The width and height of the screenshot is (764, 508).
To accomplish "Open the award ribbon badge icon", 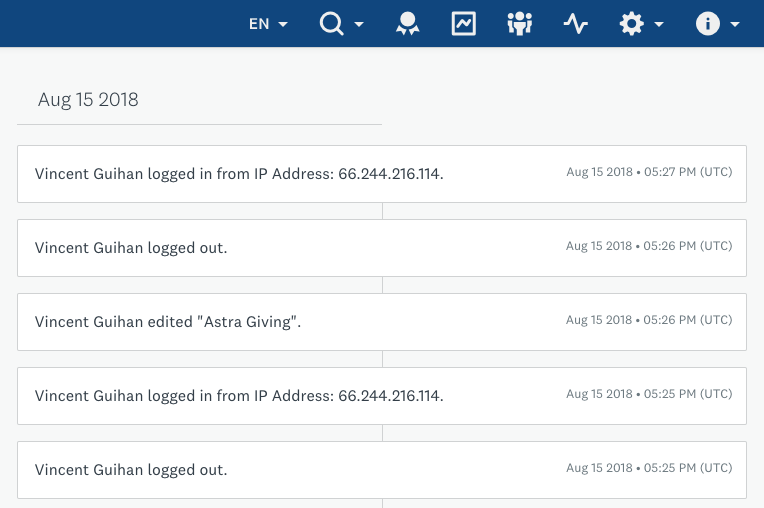I will coord(407,23).
